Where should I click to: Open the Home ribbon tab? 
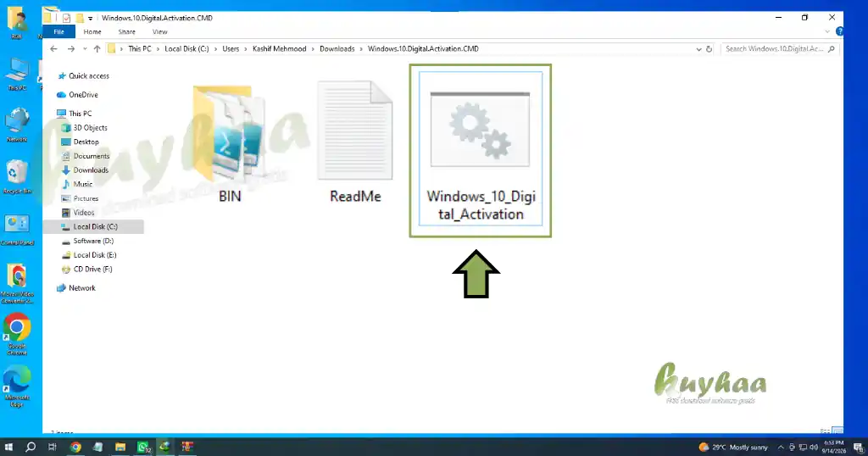pyautogui.click(x=92, y=31)
